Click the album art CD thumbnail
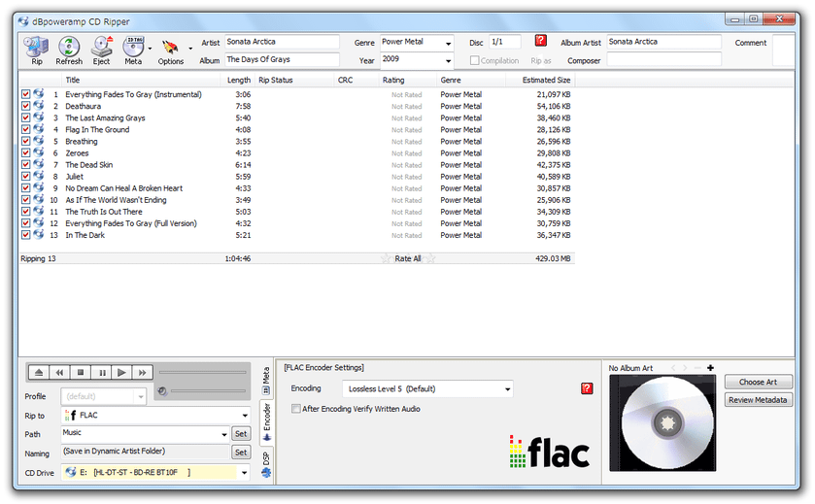This screenshot has width=815, height=504. coord(662,423)
